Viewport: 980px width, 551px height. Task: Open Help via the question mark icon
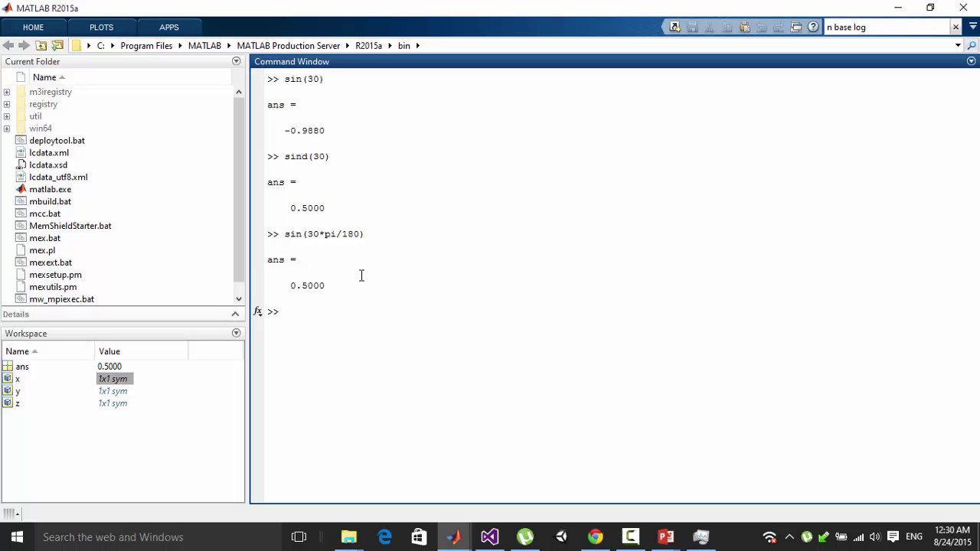(813, 27)
